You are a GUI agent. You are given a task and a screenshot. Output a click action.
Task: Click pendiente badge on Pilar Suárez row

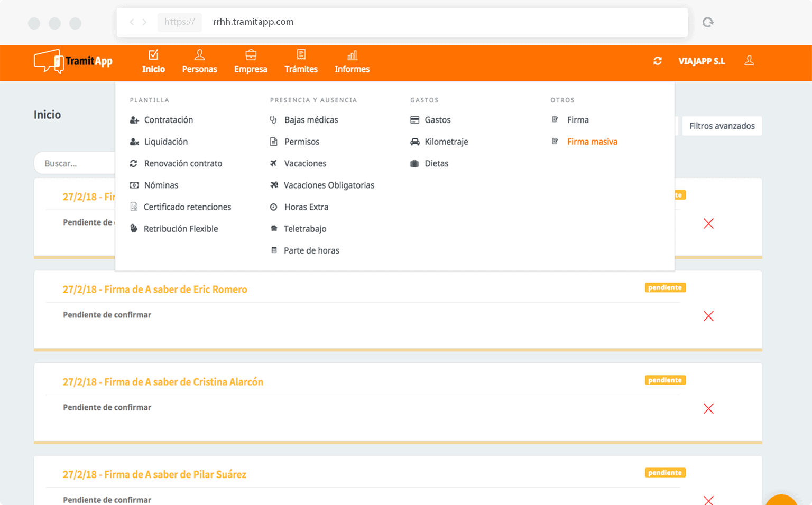(x=665, y=472)
